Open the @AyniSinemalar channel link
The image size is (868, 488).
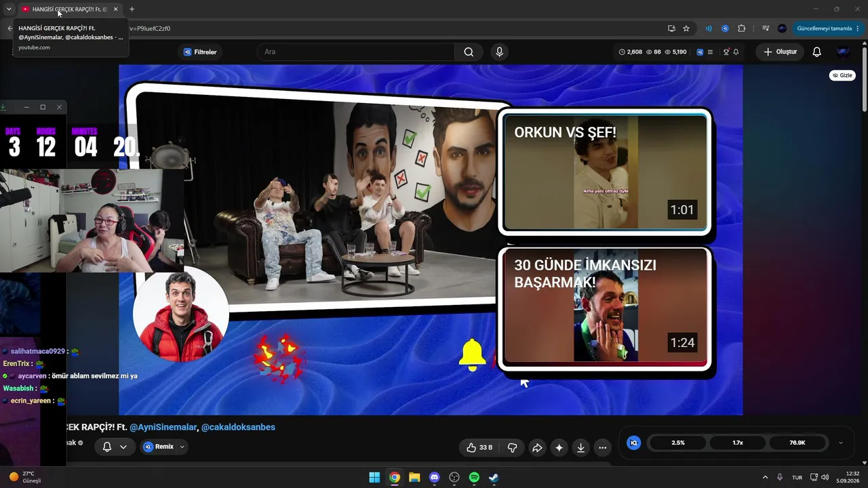[x=163, y=427]
